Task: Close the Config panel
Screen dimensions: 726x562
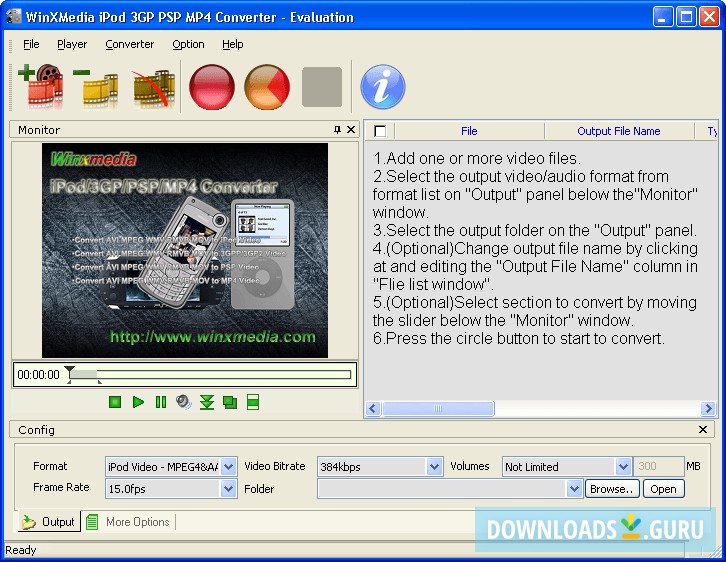Action: click(x=703, y=430)
